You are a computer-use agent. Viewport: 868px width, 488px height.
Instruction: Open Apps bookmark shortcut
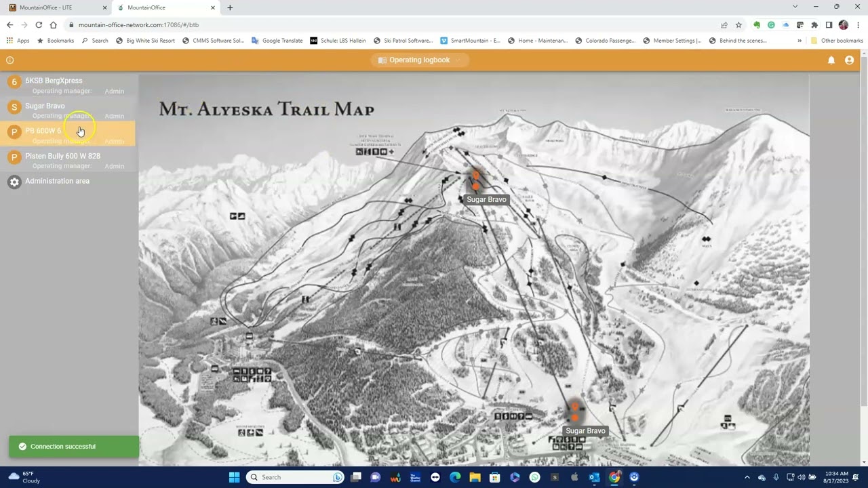pos(18,41)
